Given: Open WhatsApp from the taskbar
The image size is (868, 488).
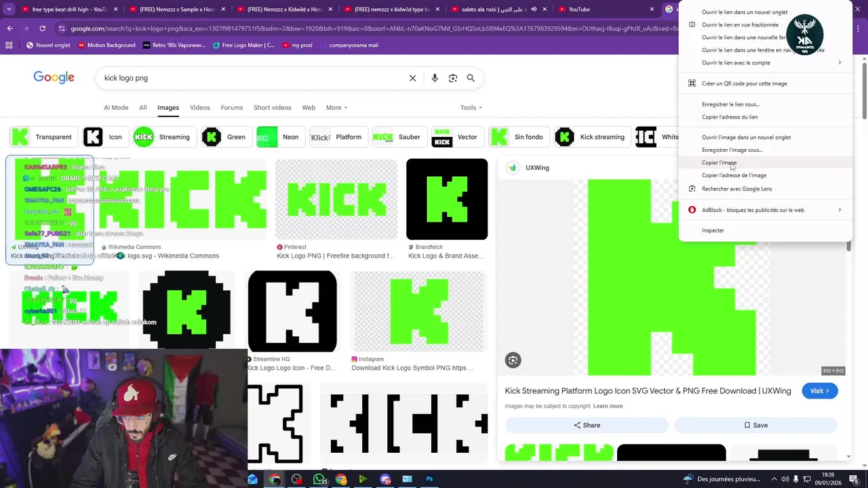Looking at the screenshot, I should click(x=319, y=479).
